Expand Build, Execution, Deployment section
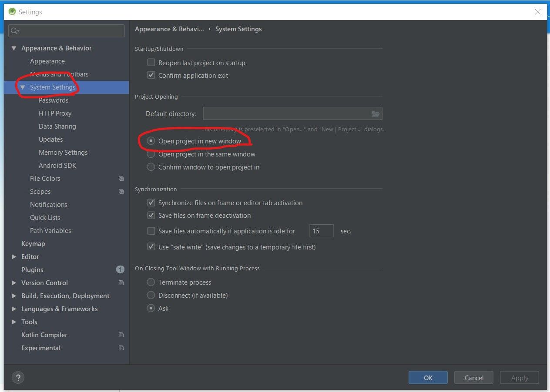This screenshot has height=392, width=550. pyautogui.click(x=14, y=296)
